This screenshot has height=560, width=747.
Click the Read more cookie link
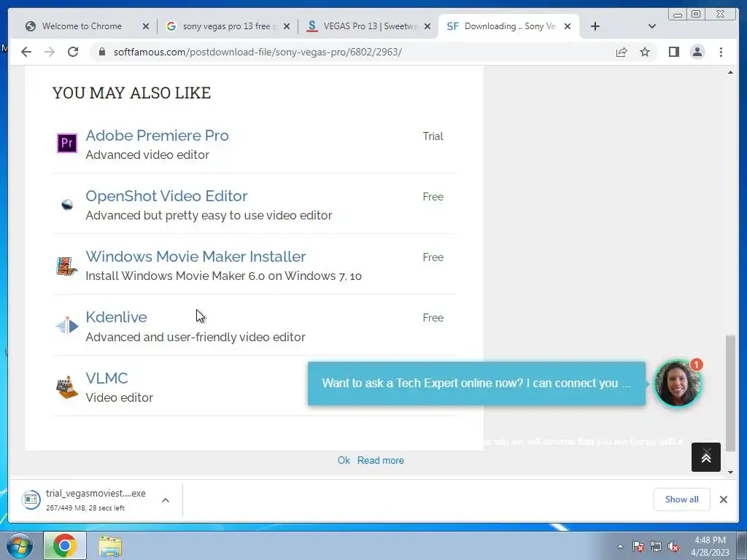click(x=381, y=461)
